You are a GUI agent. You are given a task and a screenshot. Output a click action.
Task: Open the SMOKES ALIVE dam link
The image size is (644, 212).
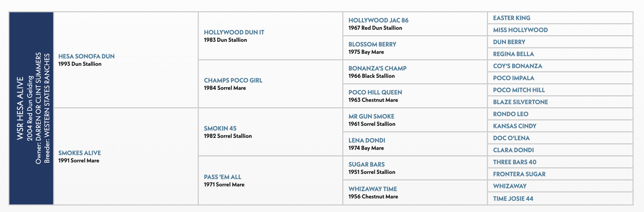79,153
